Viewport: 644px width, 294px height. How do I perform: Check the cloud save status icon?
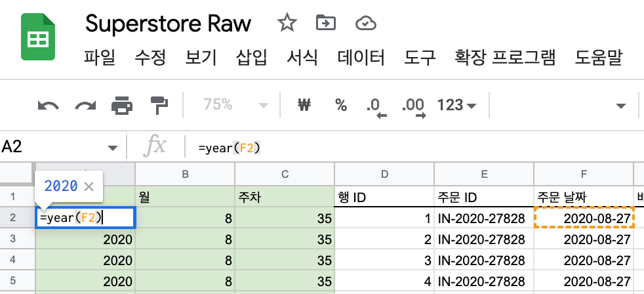point(365,23)
